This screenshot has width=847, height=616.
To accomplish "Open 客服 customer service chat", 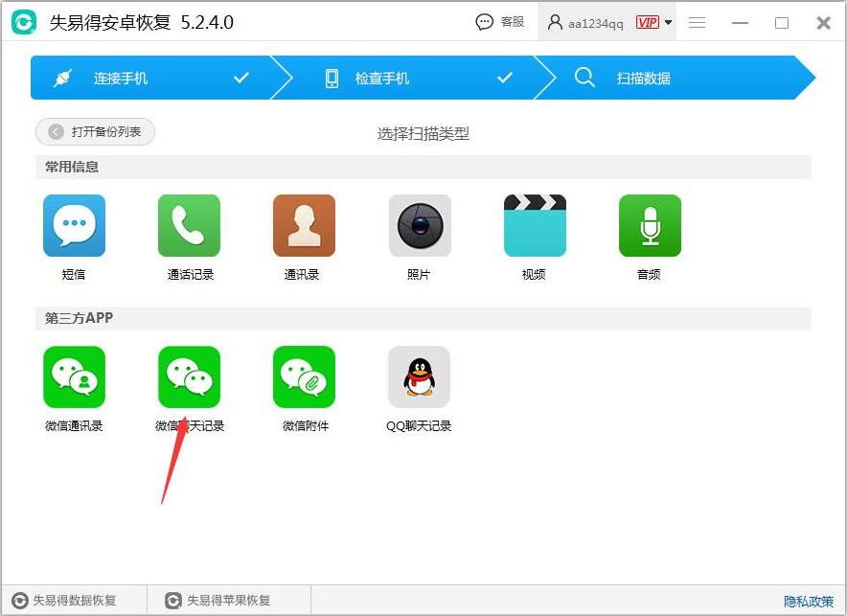I will coord(499,22).
